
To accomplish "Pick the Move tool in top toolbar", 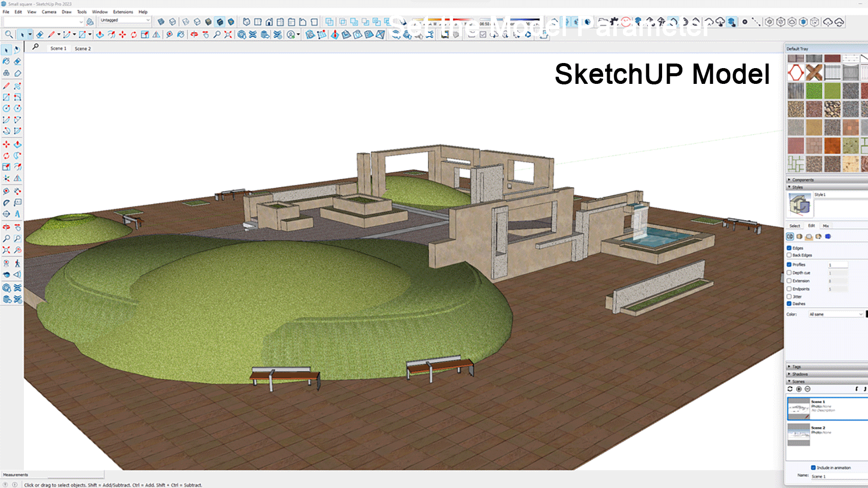I will [123, 35].
